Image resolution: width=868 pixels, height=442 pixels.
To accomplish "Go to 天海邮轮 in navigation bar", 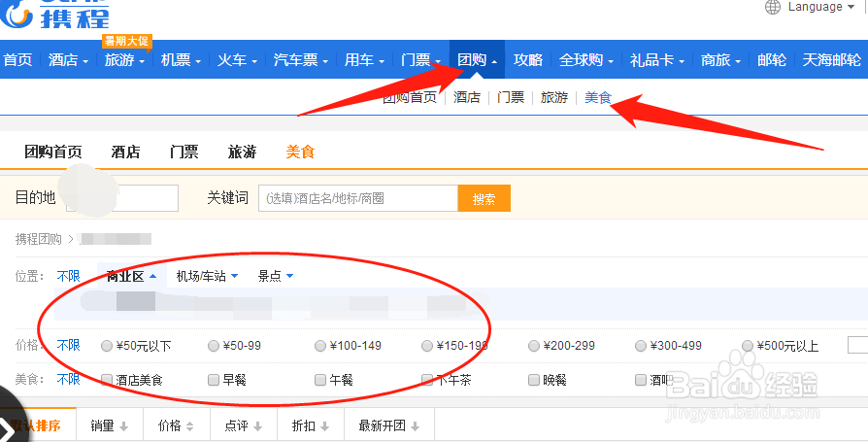I will point(831,60).
